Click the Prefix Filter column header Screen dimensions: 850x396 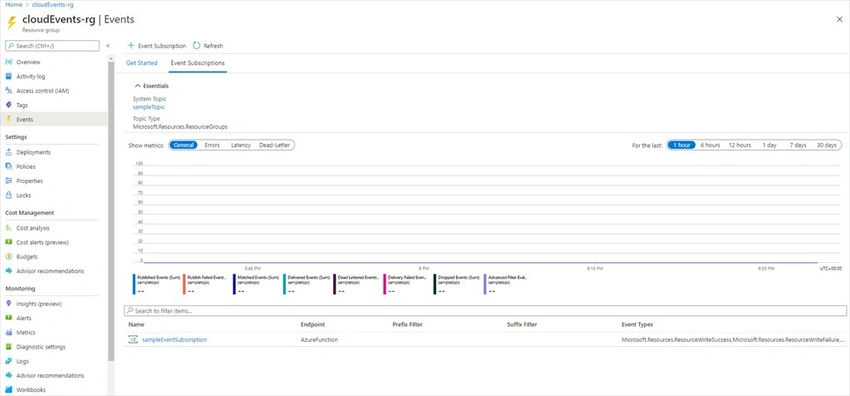click(x=407, y=324)
